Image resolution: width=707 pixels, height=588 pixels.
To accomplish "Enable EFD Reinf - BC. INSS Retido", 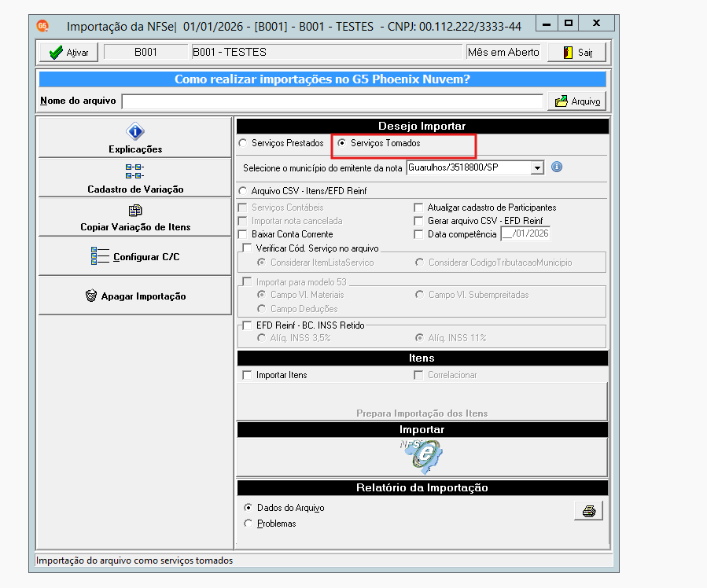I will (247, 325).
